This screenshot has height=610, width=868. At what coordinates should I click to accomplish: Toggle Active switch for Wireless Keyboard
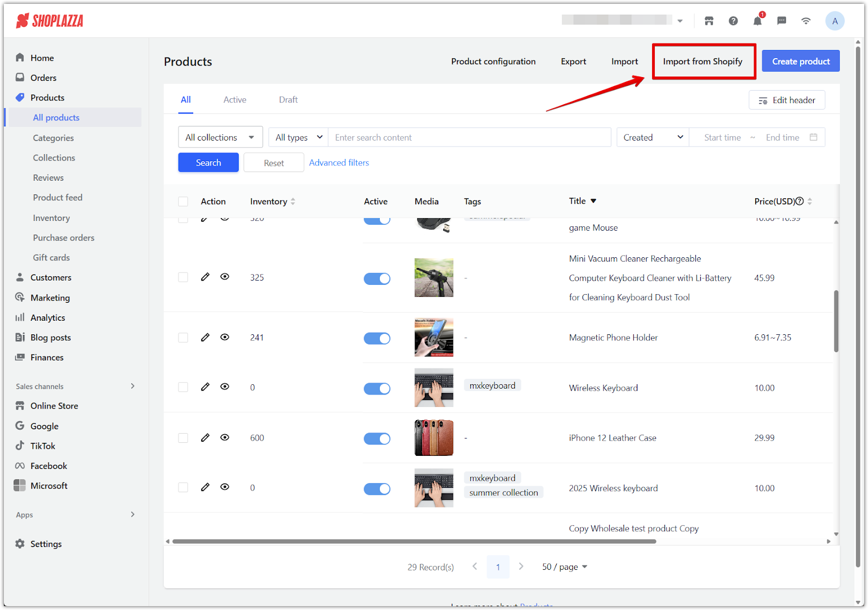tap(377, 389)
